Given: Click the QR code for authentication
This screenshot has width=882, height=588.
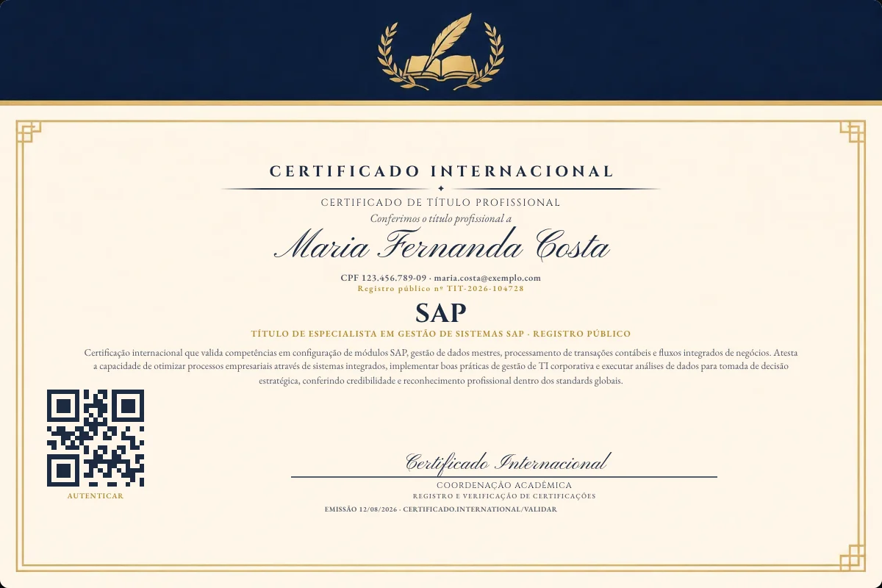Looking at the screenshot, I should pyautogui.click(x=96, y=438).
